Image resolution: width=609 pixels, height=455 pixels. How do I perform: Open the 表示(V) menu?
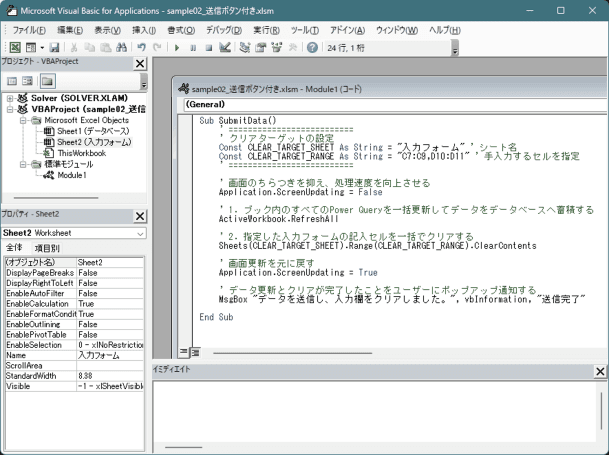108,30
